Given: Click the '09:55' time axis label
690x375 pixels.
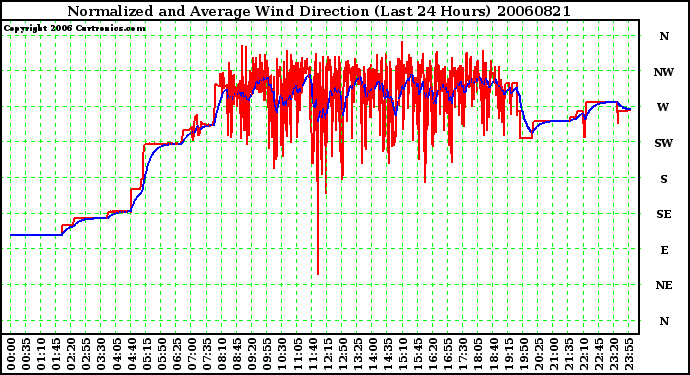Looking at the screenshot, I should click(x=267, y=354).
